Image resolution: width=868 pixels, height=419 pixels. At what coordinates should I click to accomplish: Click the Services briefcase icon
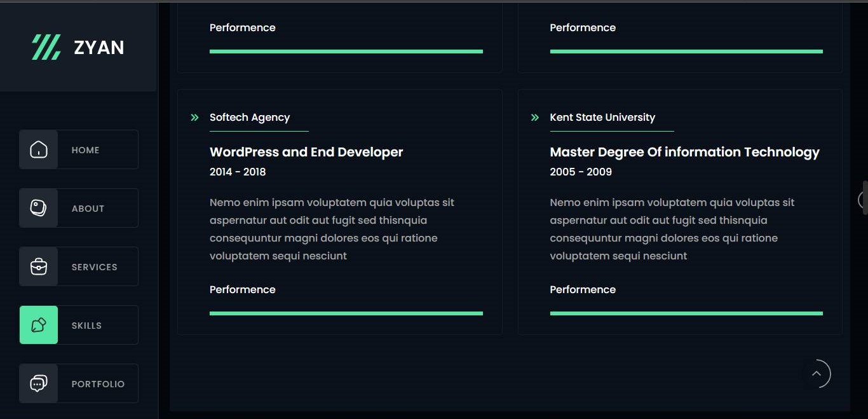[x=39, y=267]
